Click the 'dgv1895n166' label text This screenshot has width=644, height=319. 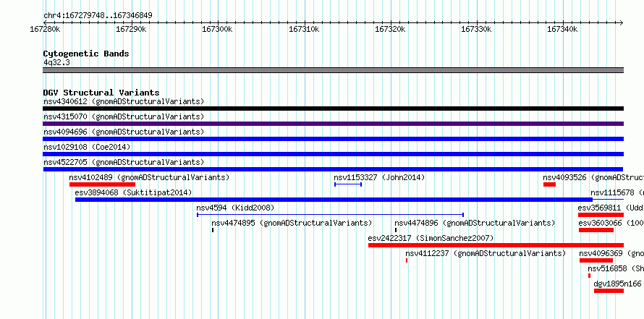click(x=617, y=284)
